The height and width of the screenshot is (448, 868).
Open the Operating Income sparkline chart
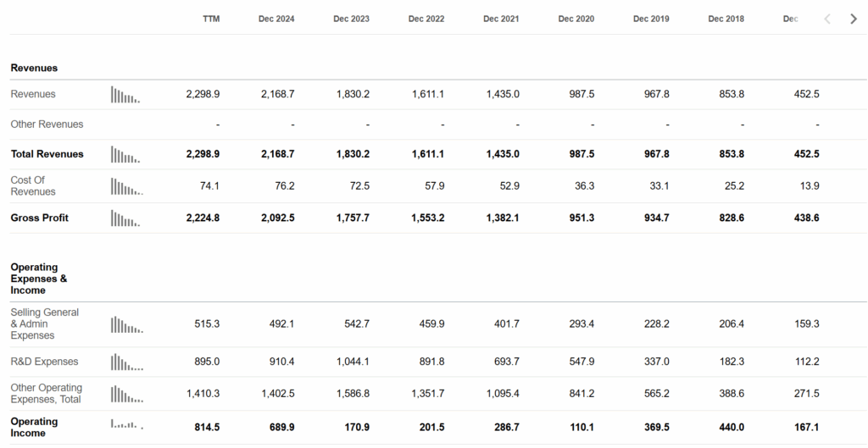point(127,423)
